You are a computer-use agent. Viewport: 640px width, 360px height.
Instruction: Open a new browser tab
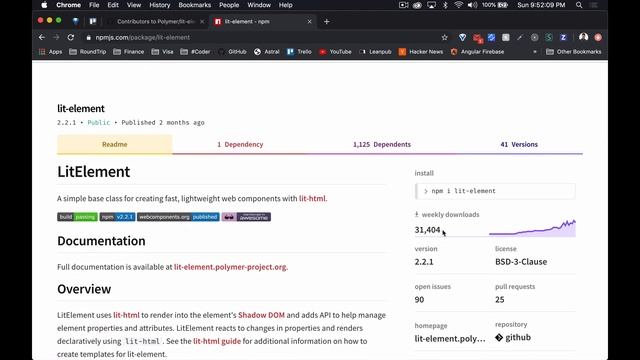(327, 22)
